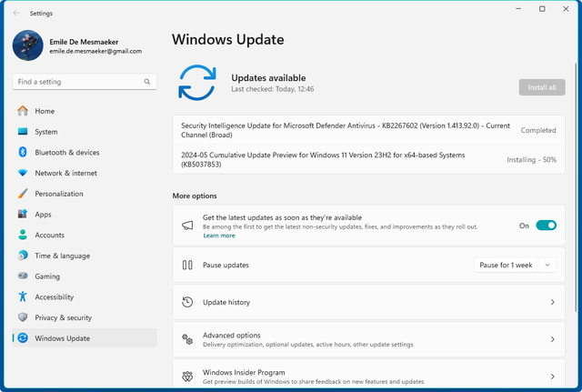The image size is (582, 392).
Task: Minimize the Settings window
Action: [518, 8]
